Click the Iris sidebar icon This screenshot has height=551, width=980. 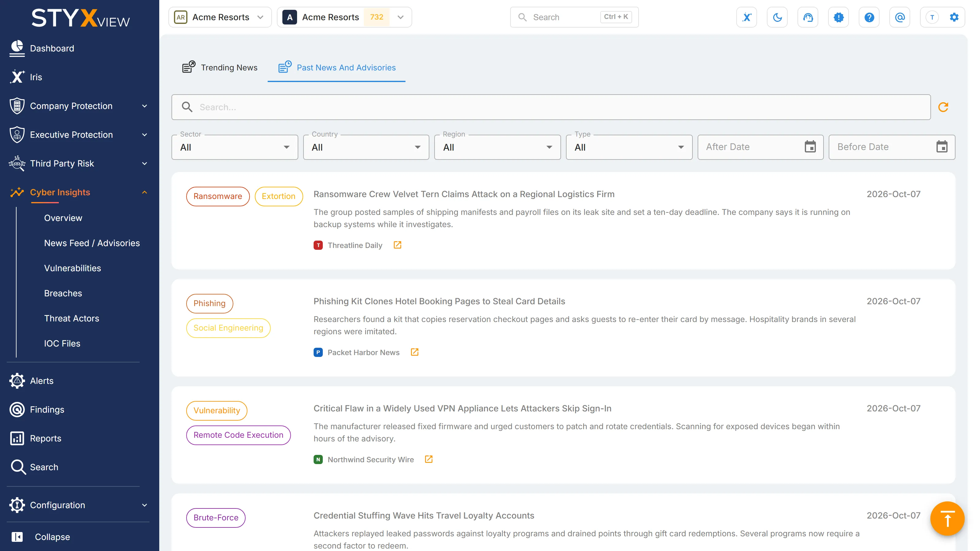point(17,77)
